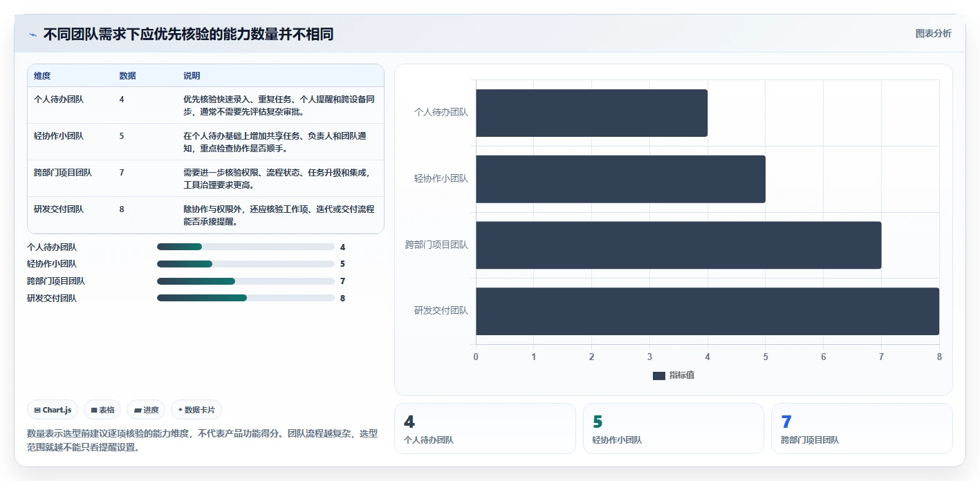980x481 pixels.
Task: Click the chart bar for 研发交付团队
Action: click(x=708, y=311)
